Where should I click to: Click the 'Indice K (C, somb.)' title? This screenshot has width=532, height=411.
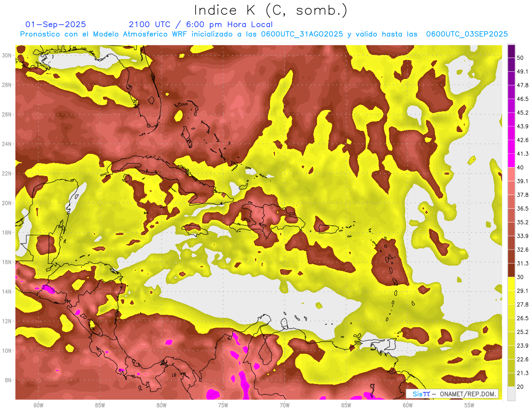[x=271, y=10]
